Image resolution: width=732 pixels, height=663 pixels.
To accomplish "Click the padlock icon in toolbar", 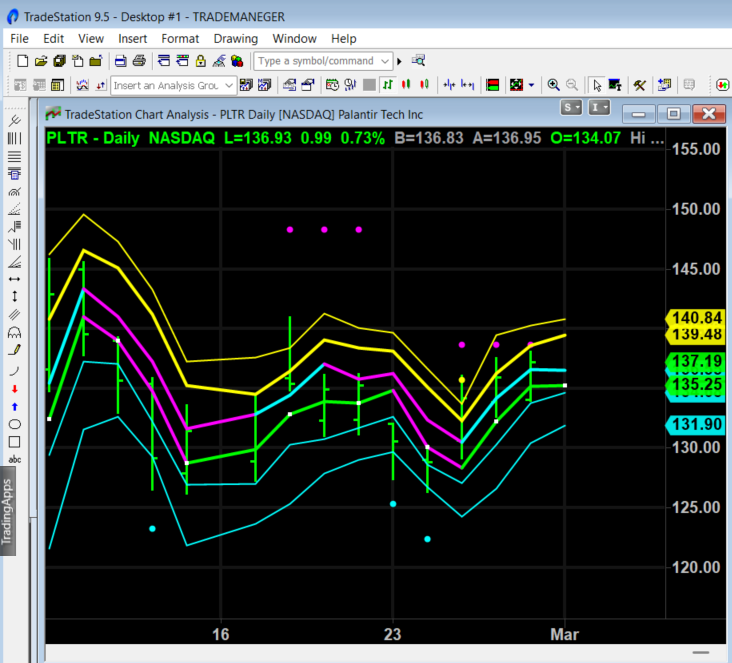I will (x=201, y=61).
